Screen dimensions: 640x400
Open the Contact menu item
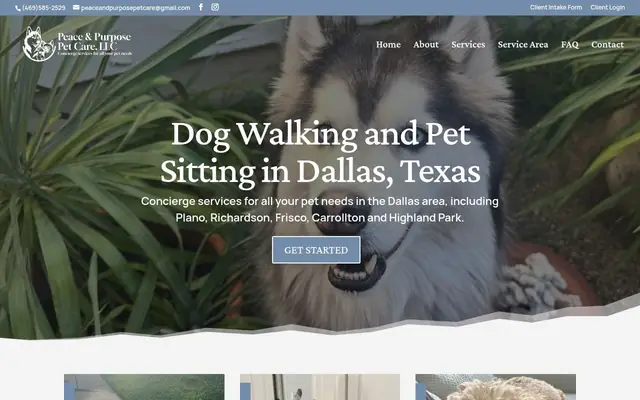pyautogui.click(x=607, y=44)
